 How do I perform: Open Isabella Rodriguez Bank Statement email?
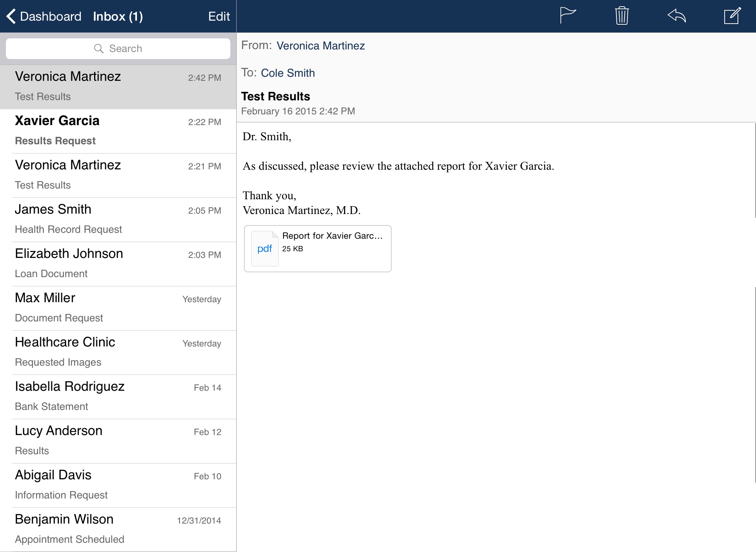[x=118, y=397]
